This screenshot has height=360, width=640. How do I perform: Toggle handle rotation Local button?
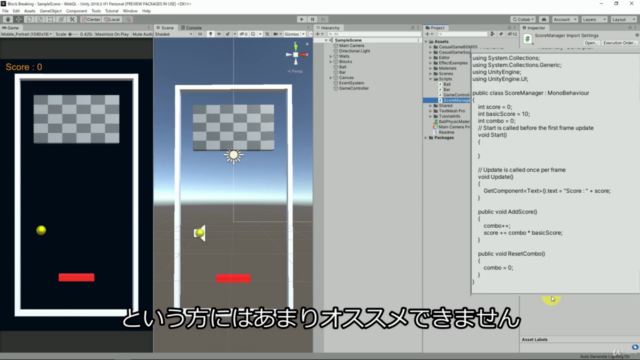pos(112,19)
